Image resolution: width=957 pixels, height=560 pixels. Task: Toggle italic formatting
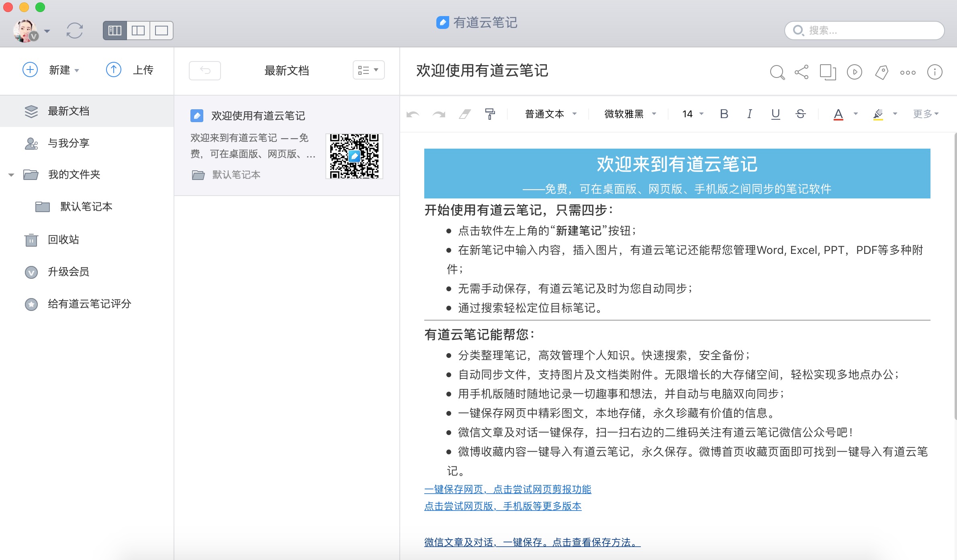click(749, 114)
